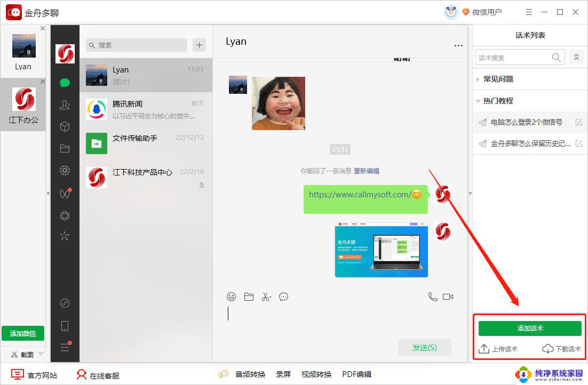Start a video call with Lyan
Screen dimensions: 588x385
pyautogui.click(x=448, y=297)
